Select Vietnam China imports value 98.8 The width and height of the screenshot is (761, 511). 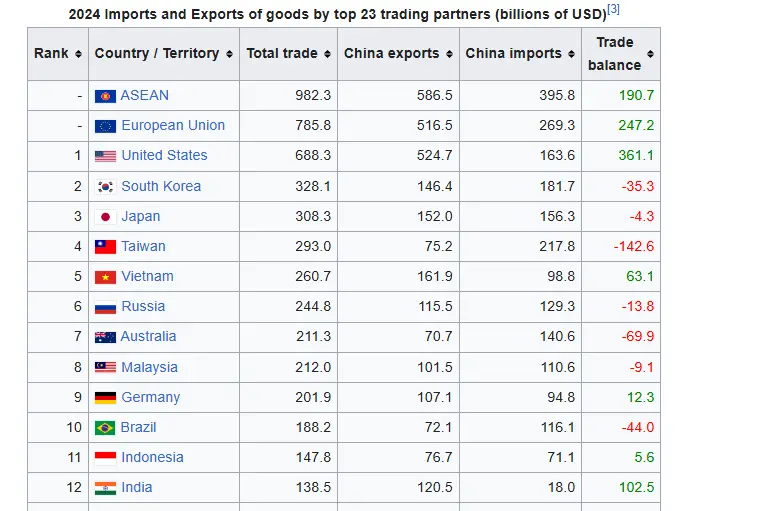(562, 276)
